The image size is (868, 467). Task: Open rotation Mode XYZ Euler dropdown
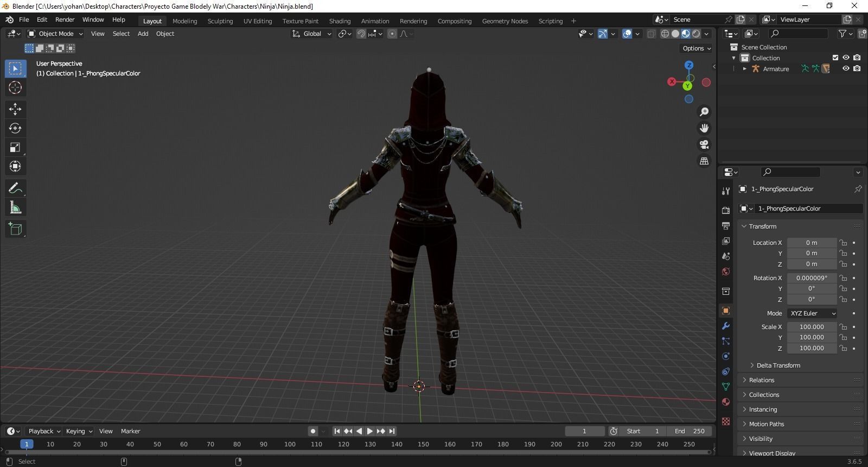click(812, 313)
